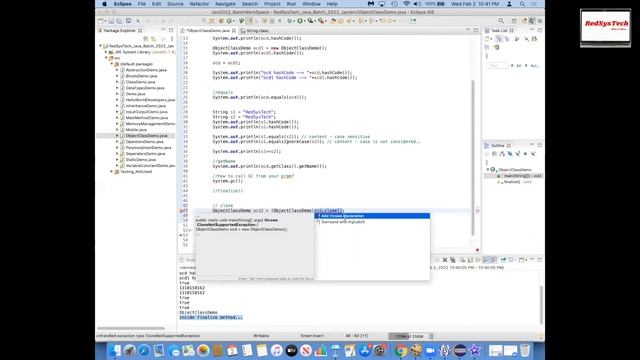Choose Add throws declaration quick fix
This screenshot has height=360, width=640.
pos(372,216)
